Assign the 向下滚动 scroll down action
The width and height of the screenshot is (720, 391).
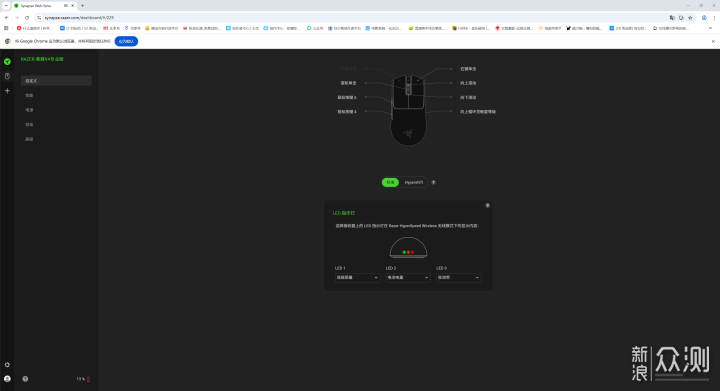coord(468,97)
